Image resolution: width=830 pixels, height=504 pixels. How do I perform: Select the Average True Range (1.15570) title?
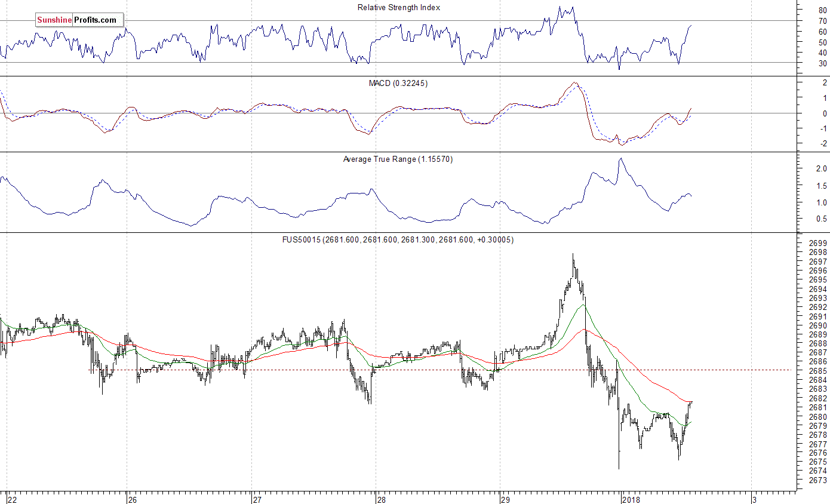(398, 159)
